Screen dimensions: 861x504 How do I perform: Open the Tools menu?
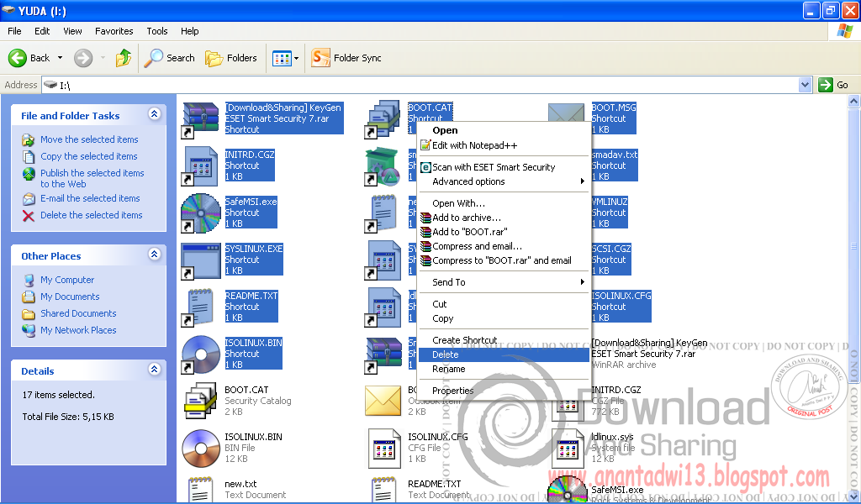pyautogui.click(x=156, y=31)
